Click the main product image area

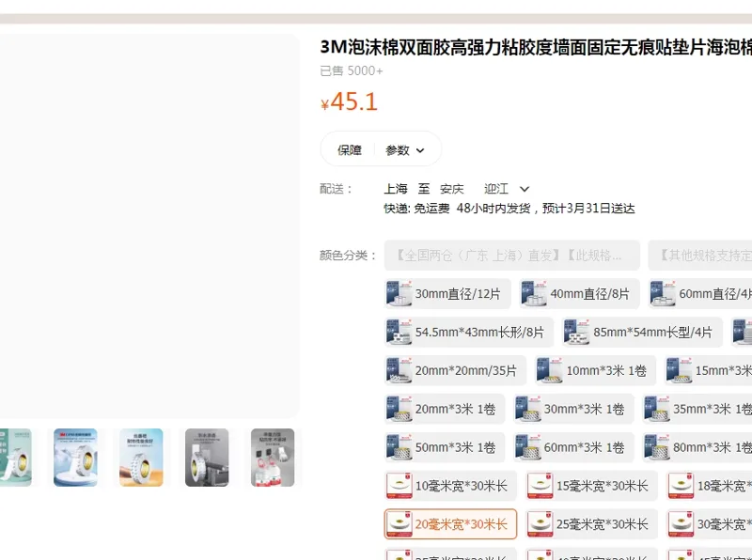[x=149, y=226]
